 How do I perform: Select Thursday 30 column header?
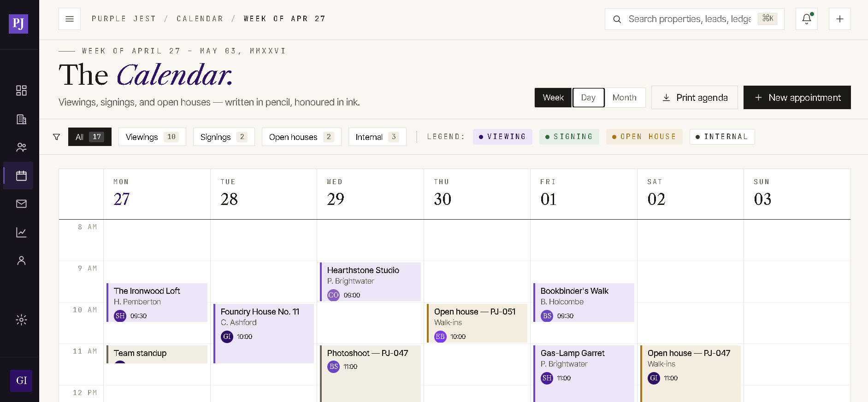tap(477, 194)
